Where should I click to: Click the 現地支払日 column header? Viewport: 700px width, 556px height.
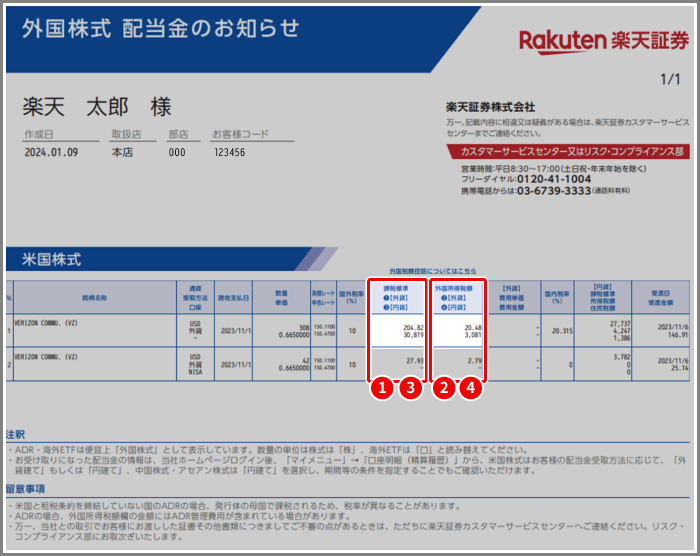[x=233, y=298]
